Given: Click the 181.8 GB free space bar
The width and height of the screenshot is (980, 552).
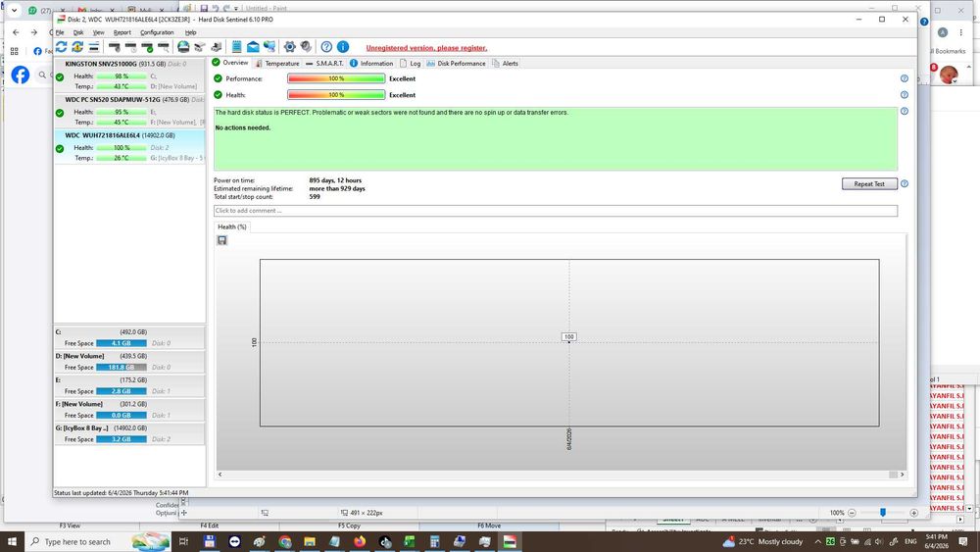Looking at the screenshot, I should (x=122, y=368).
